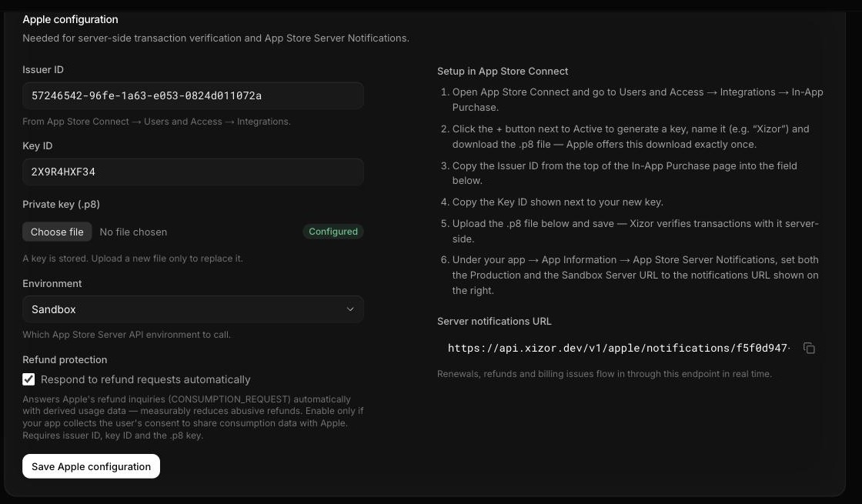862x504 pixels.
Task: Focus the Key ID input field
Action: [193, 172]
